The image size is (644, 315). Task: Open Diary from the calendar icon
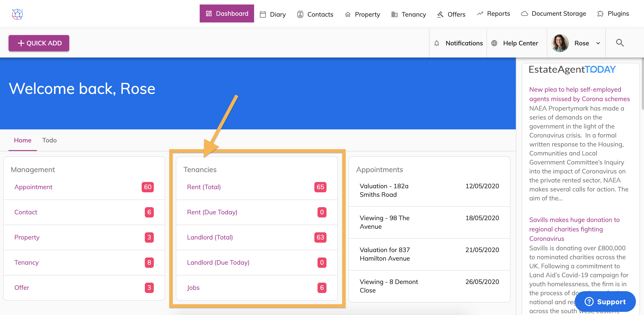(263, 14)
